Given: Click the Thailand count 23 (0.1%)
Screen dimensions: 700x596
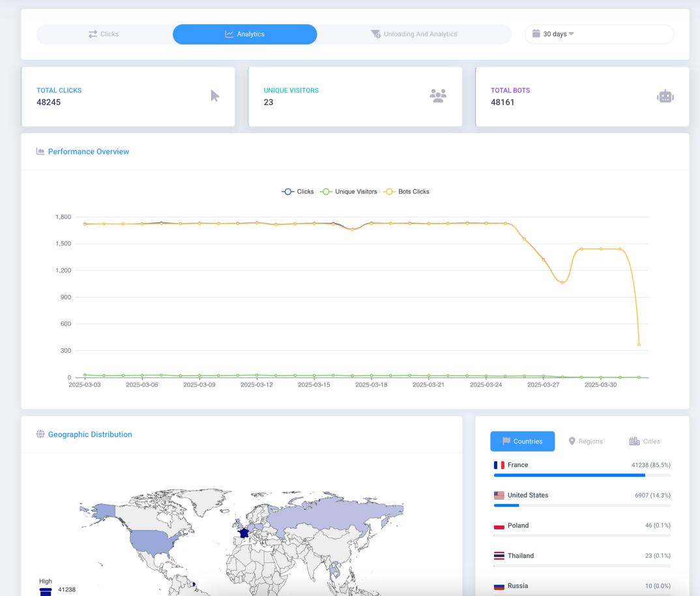Looking at the screenshot, I should click(x=658, y=556).
